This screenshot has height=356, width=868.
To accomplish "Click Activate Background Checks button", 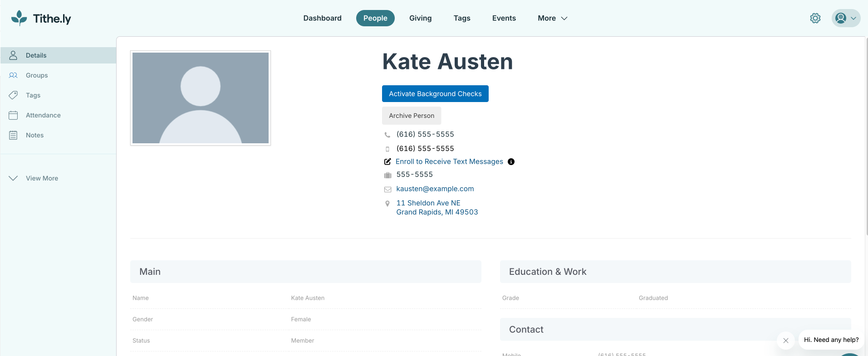I will [435, 94].
